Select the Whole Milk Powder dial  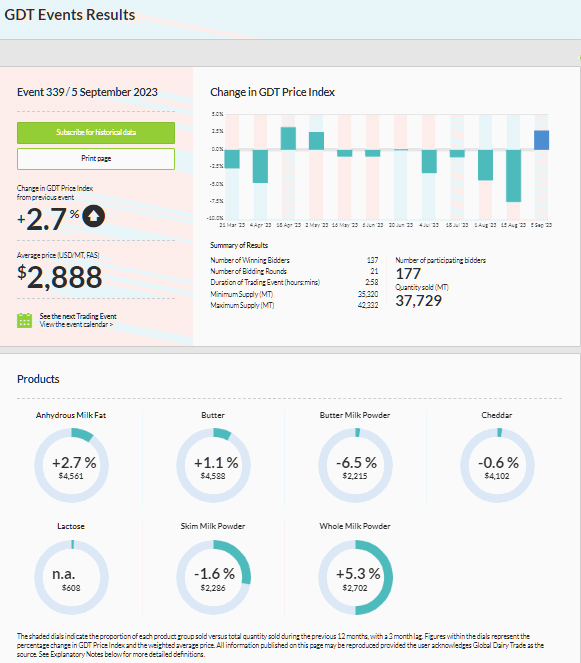[355, 577]
